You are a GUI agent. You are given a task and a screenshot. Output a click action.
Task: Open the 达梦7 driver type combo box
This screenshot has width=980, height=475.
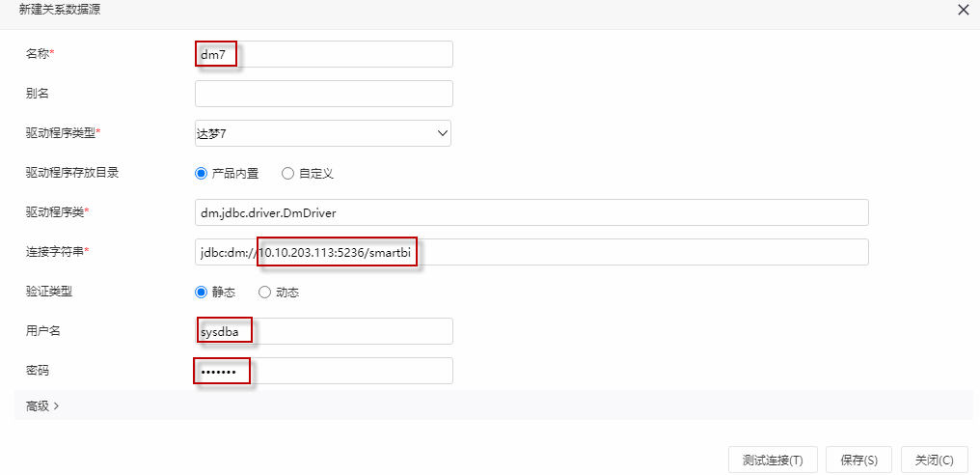(323, 133)
